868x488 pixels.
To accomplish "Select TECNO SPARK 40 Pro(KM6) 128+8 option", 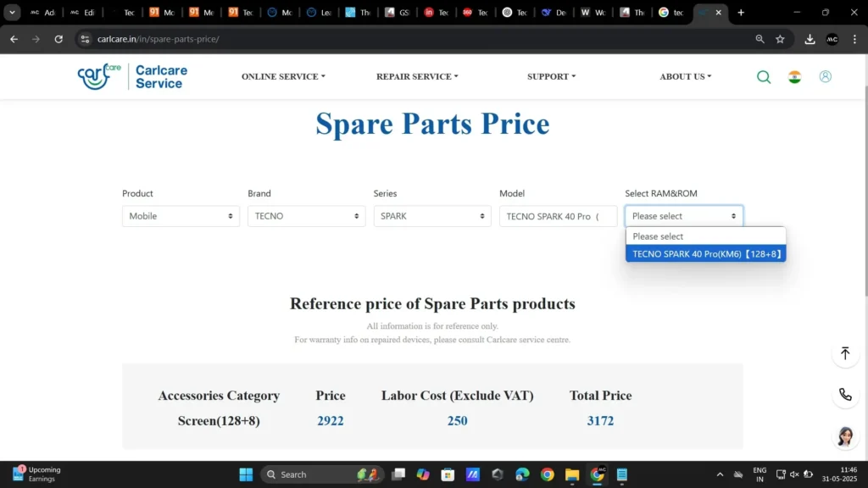I will coord(706,254).
